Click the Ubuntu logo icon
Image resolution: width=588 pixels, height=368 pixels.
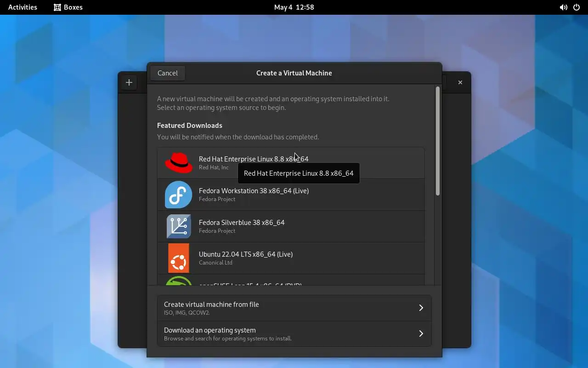179,258
